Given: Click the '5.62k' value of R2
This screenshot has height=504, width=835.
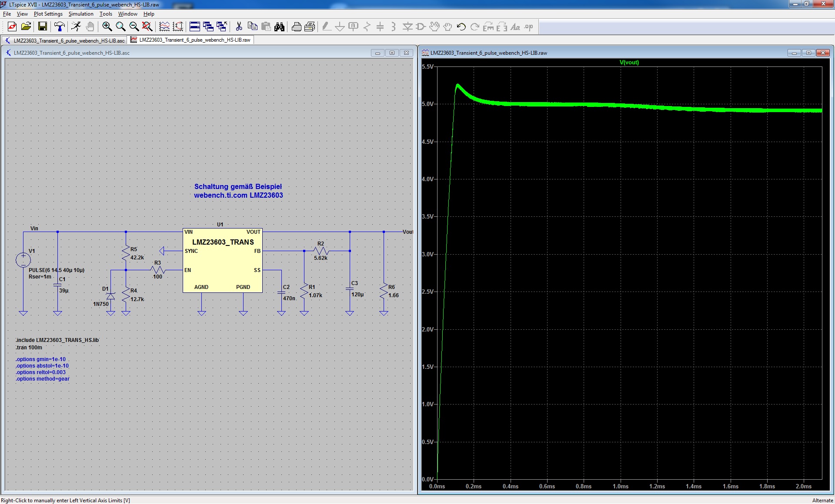Looking at the screenshot, I should coord(321,258).
